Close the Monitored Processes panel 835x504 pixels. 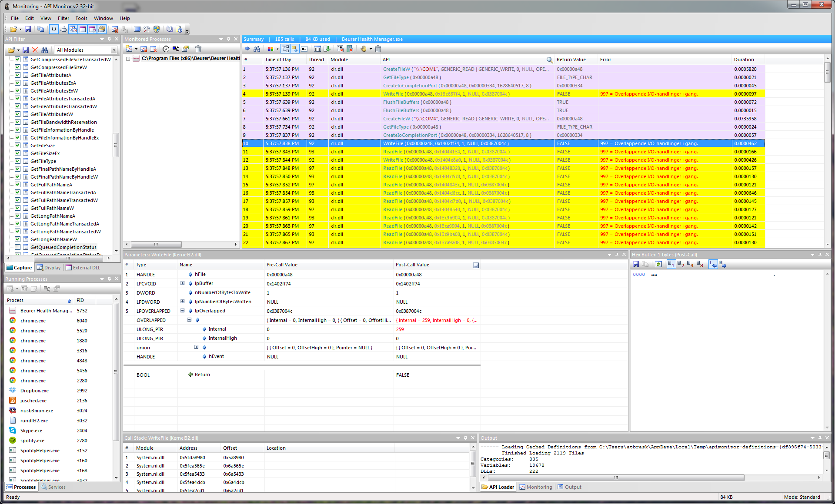pos(236,39)
